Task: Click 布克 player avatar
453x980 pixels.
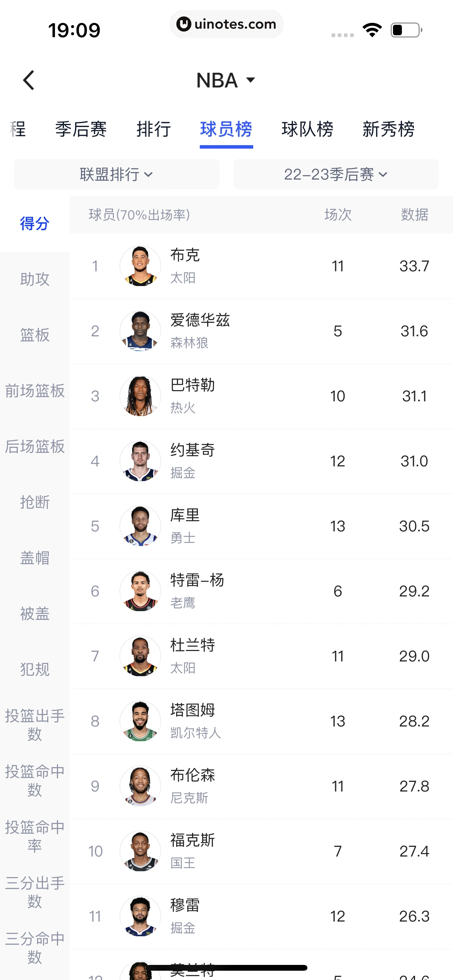Action: pyautogui.click(x=140, y=266)
